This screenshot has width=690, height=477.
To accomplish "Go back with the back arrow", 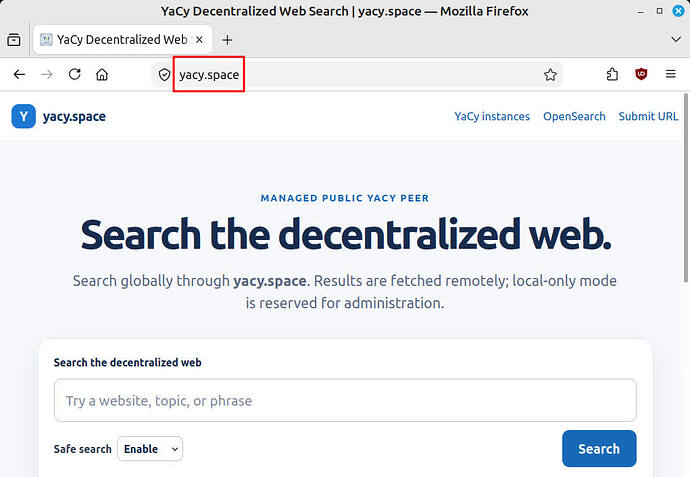I will (x=19, y=74).
